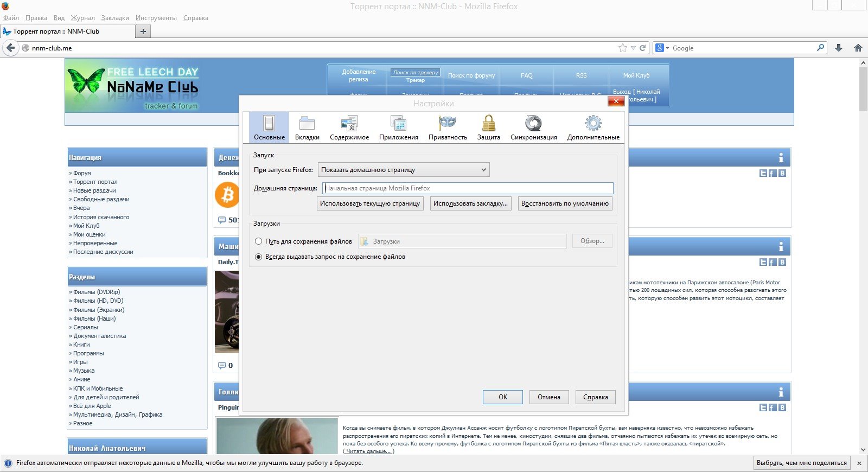868x472 pixels.
Task: Open the Дополнительные gear pane
Action: 593,127
